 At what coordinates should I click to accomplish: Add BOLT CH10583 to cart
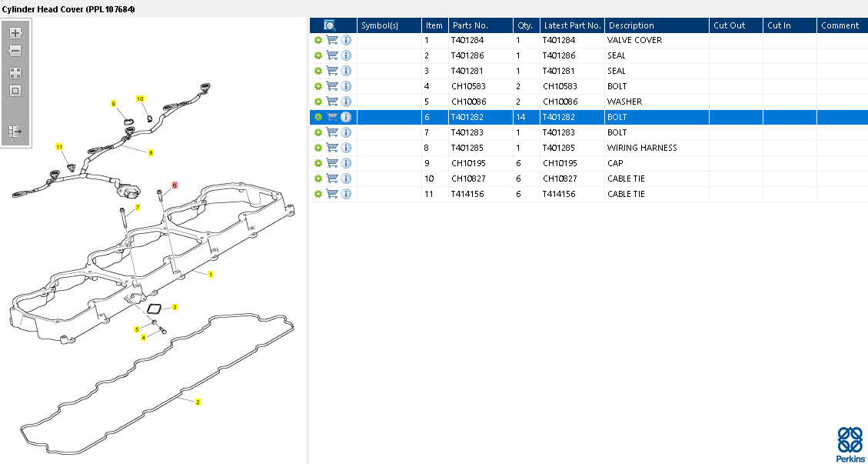point(332,86)
